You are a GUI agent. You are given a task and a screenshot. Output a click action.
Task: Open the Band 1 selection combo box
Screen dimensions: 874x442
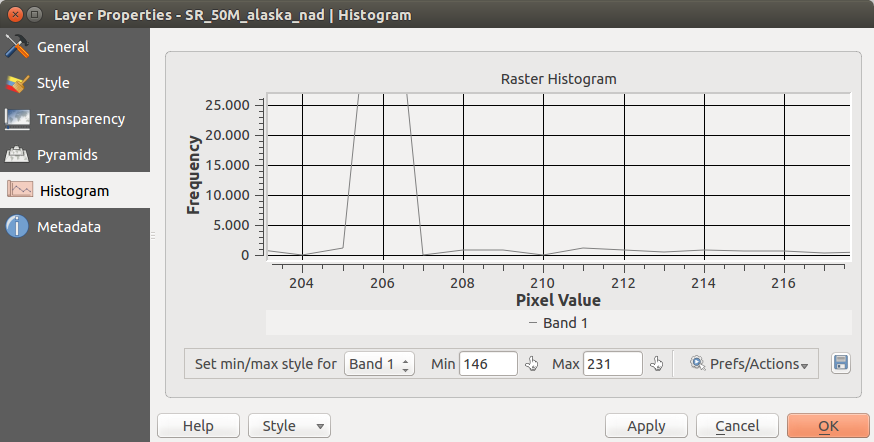378,364
